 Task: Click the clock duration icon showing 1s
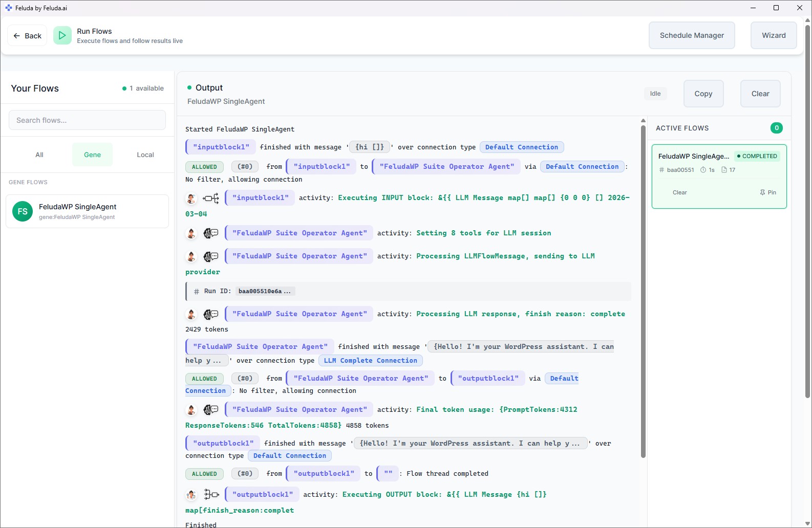tap(703, 170)
